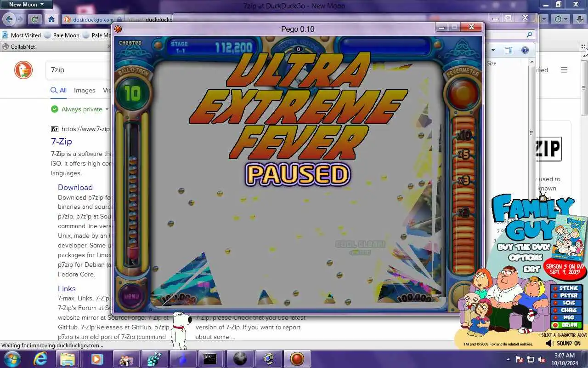
Task: Open the Command Prompt taskbar item
Action: coord(210,359)
